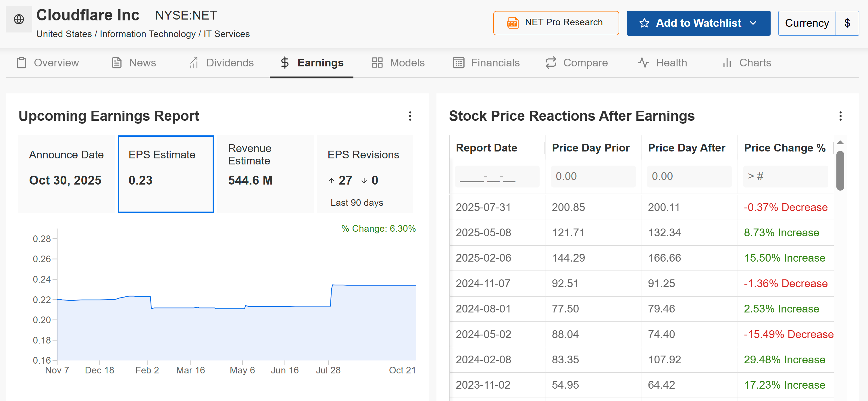Click the globe icon beside Cloudflare Inc
Image resolution: width=868 pixels, height=401 pixels.
coord(19,19)
